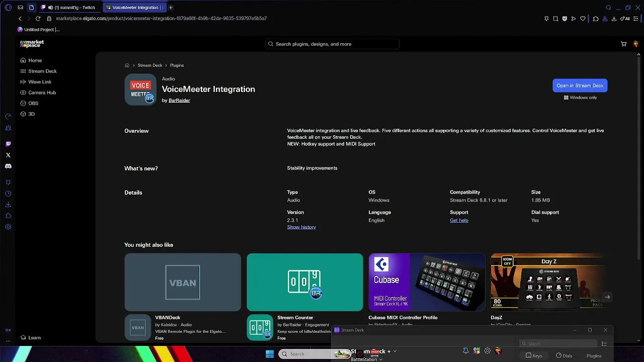Viewport: 644px width, 362px height.
Task: Click the heart bookmark icon
Action: pyautogui.click(x=583, y=19)
